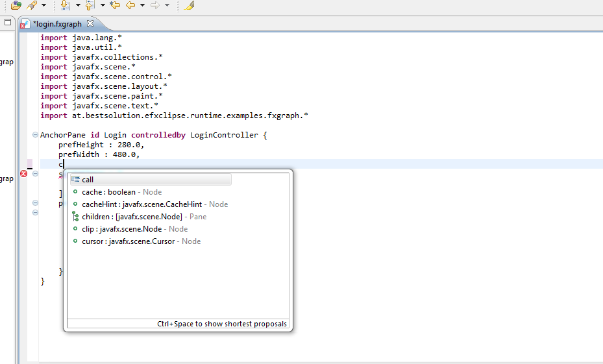The height and width of the screenshot is (364, 603).
Task: Open the Next Annotation dropdown arrow
Action: [78, 5]
